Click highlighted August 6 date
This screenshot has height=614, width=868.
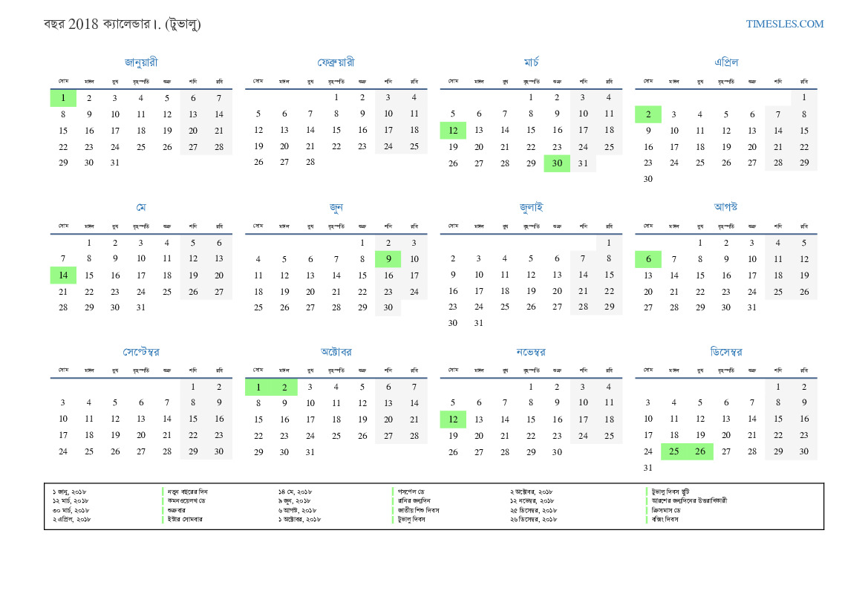647,259
